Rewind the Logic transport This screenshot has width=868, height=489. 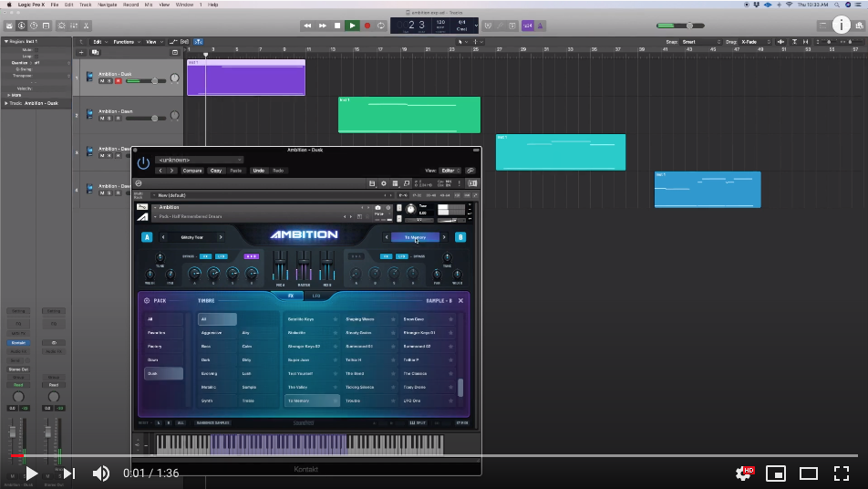coord(307,26)
